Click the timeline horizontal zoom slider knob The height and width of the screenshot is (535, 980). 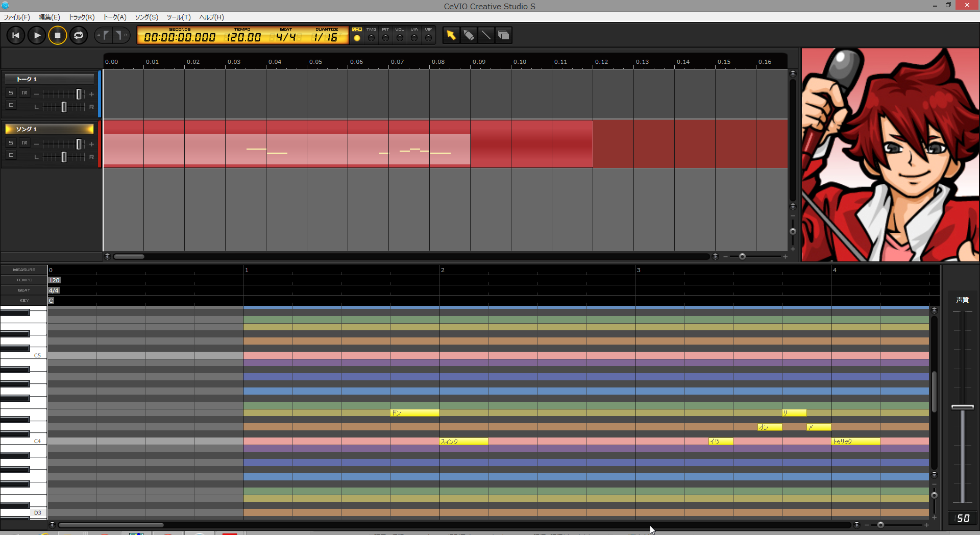pyautogui.click(x=742, y=256)
